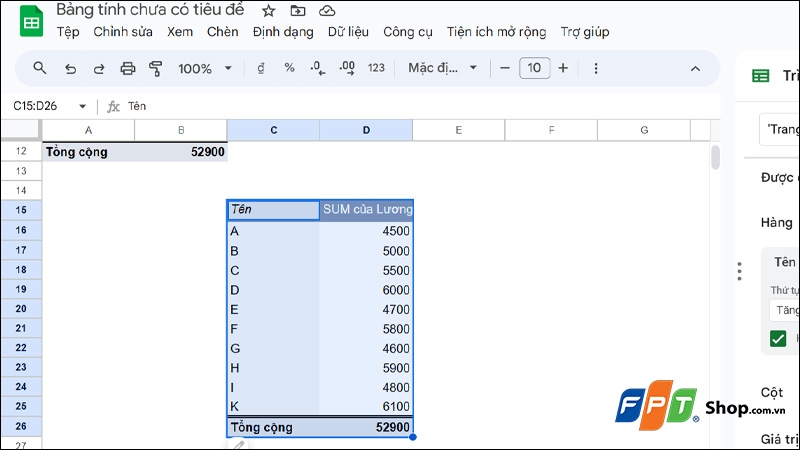The image size is (800, 450).
Task: Open the Tiện ích mở rộng menu
Action: (496, 32)
